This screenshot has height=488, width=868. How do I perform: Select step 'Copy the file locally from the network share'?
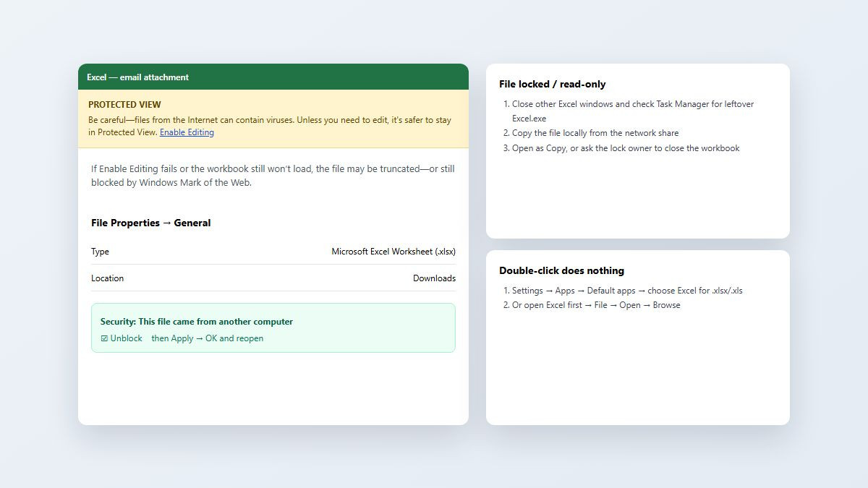(x=595, y=133)
